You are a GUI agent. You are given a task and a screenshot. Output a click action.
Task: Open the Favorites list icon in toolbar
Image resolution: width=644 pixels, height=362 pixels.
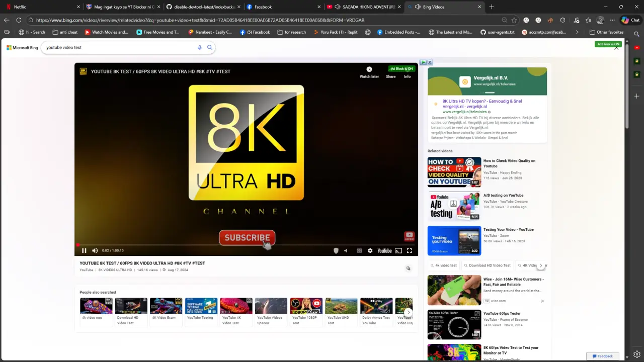click(588, 20)
